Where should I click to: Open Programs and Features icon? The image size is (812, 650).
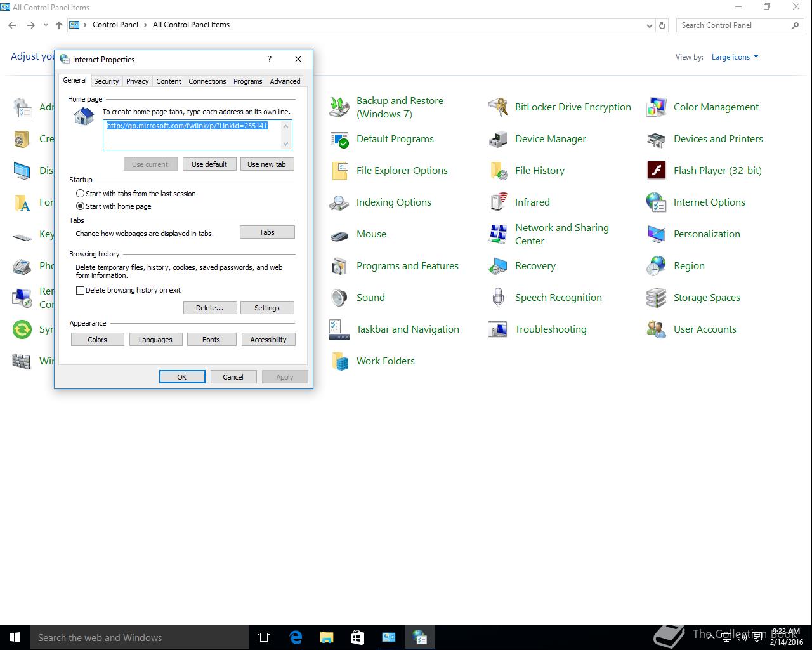click(339, 266)
